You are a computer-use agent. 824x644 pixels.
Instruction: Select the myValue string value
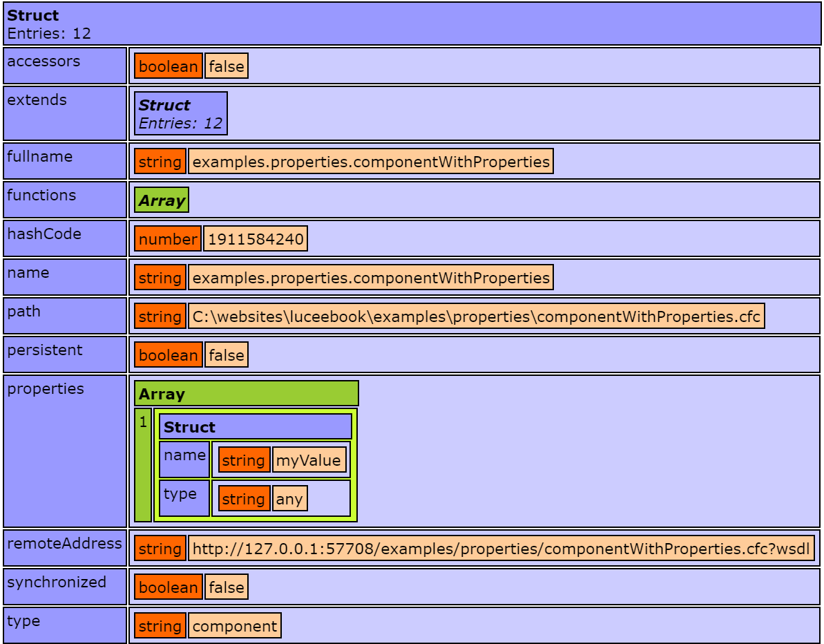pyautogui.click(x=309, y=461)
